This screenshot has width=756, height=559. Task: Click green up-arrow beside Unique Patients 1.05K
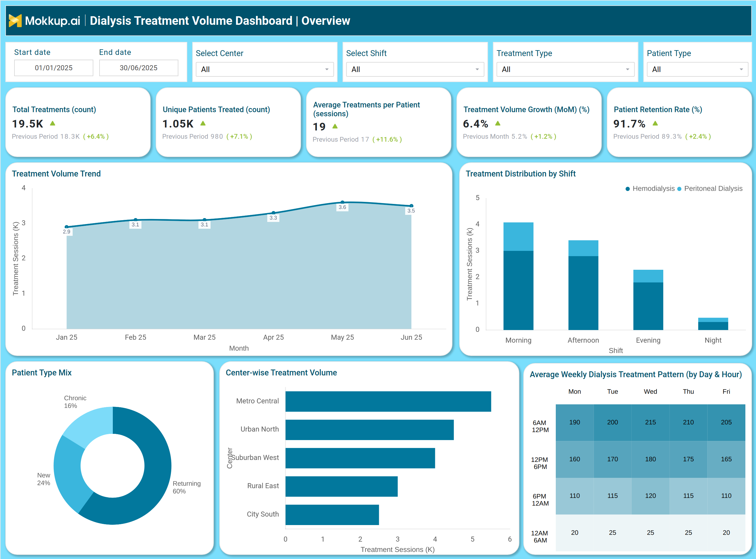tap(203, 123)
